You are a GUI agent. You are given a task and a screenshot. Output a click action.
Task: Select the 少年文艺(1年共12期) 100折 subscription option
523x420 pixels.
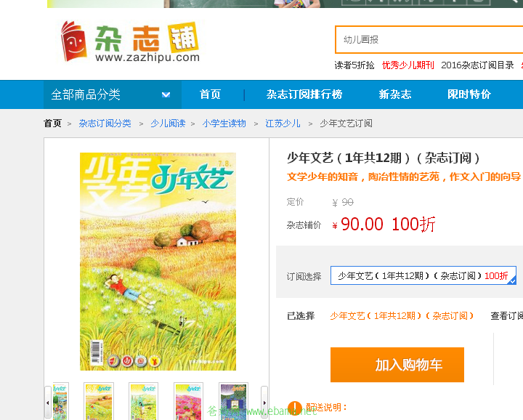coord(423,275)
